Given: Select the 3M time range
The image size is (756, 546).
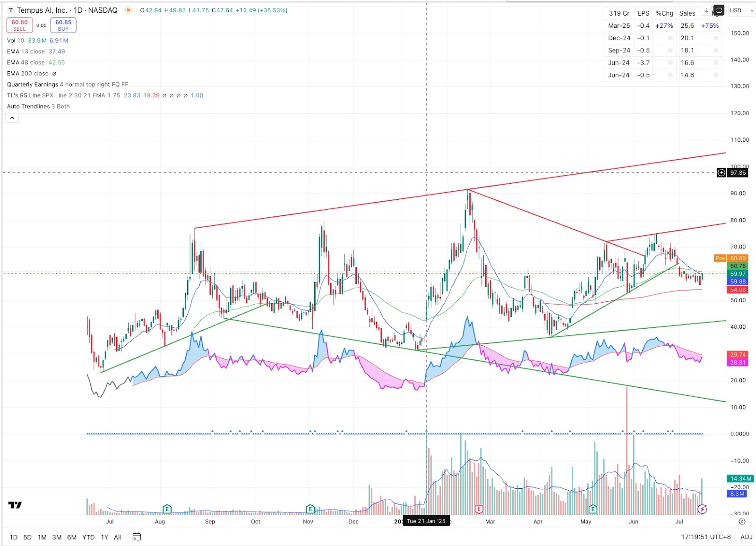Looking at the screenshot, I should [x=57, y=537].
